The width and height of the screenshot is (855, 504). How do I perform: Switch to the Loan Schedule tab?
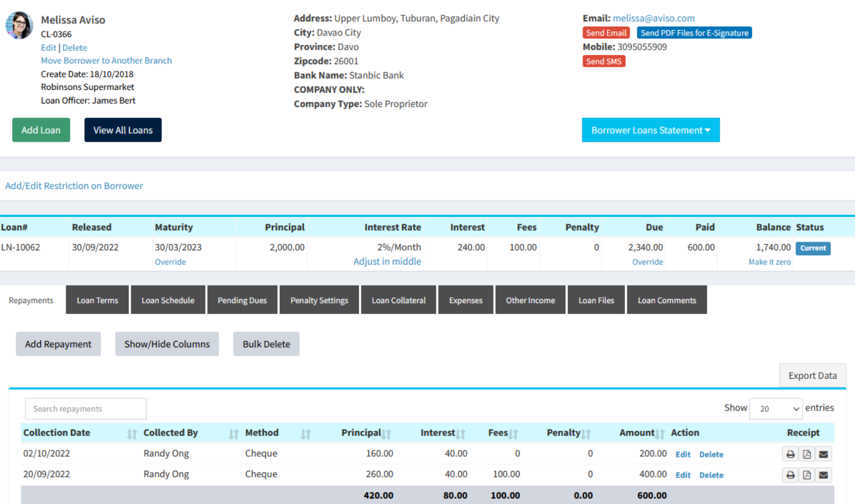(x=168, y=300)
